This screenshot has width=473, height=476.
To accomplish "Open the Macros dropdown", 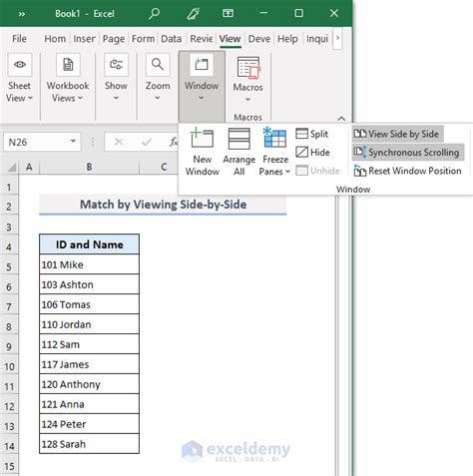I will 247,80.
